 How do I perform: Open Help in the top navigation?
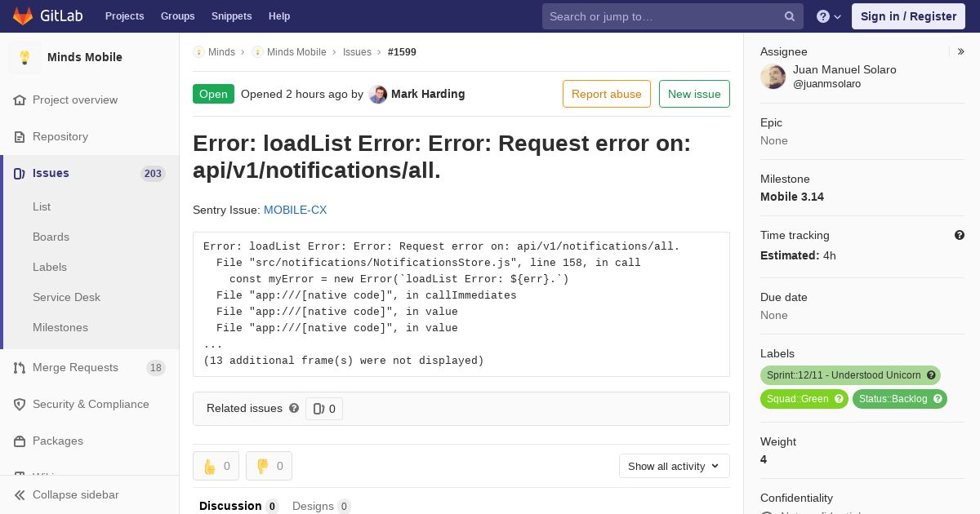279,16
